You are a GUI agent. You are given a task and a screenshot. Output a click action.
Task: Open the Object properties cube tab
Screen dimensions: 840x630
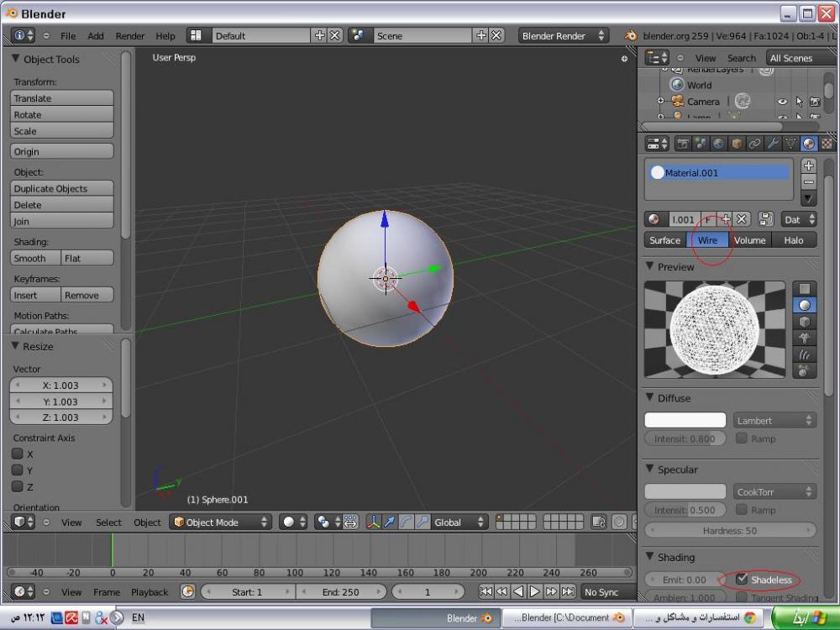click(737, 144)
